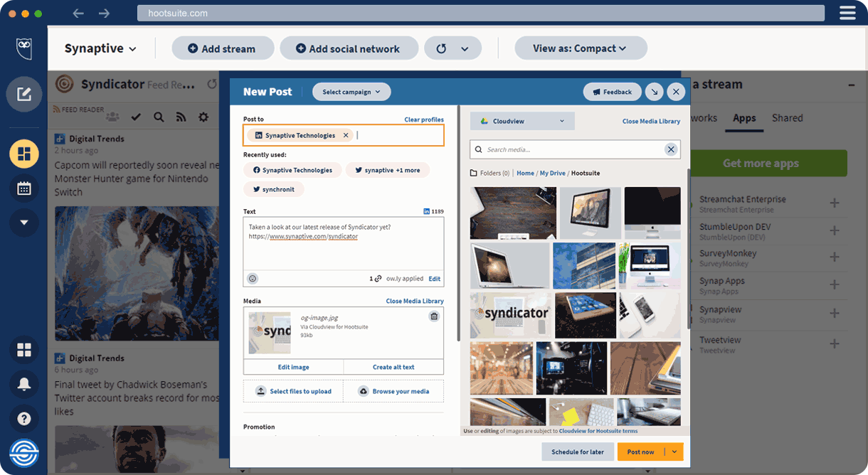Image resolution: width=868 pixels, height=475 pixels.
Task: Click Create alt text button
Action: [x=393, y=367]
